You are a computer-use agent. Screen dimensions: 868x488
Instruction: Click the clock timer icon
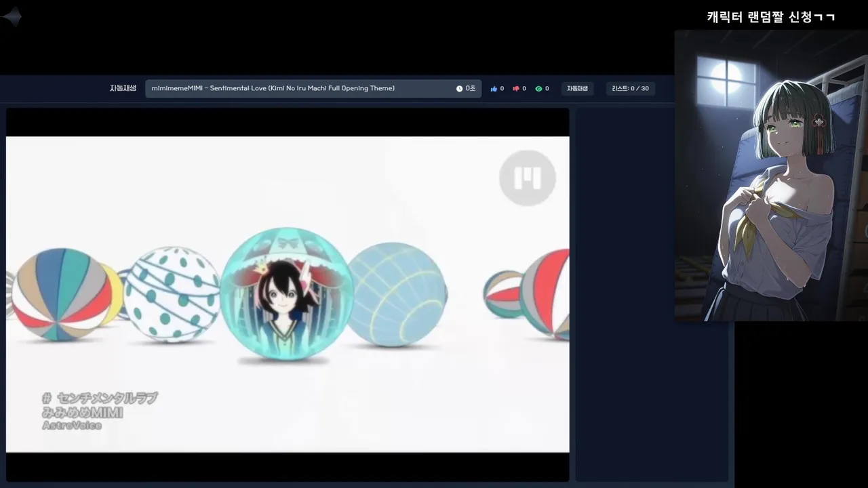[x=459, y=89]
